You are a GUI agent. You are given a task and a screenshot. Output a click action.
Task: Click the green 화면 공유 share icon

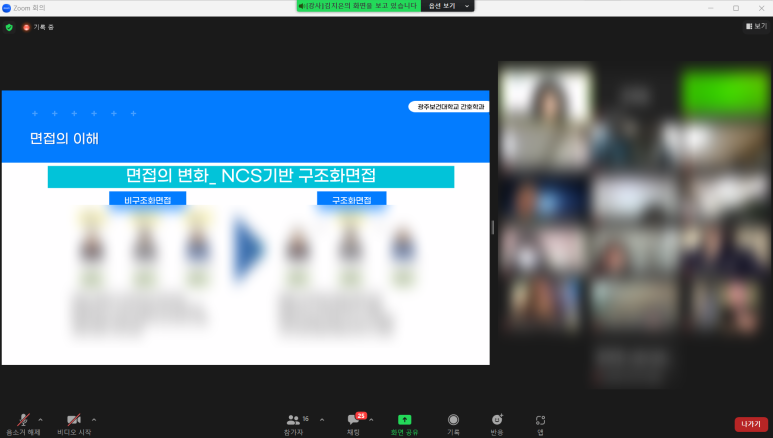click(404, 422)
